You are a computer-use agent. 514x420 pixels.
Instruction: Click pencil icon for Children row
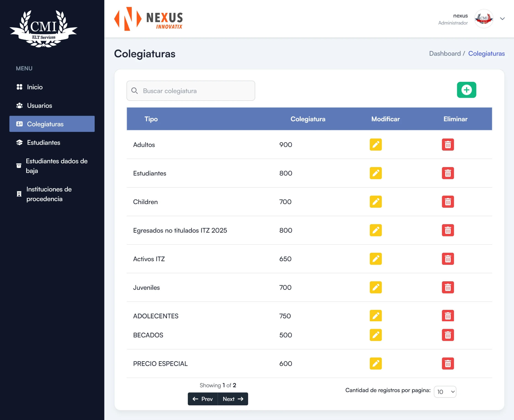coord(375,202)
